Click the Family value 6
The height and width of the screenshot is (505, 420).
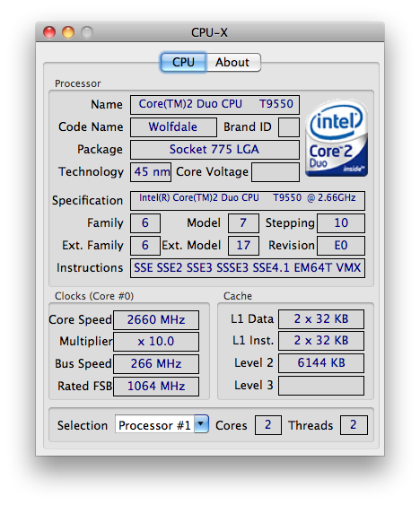145,223
